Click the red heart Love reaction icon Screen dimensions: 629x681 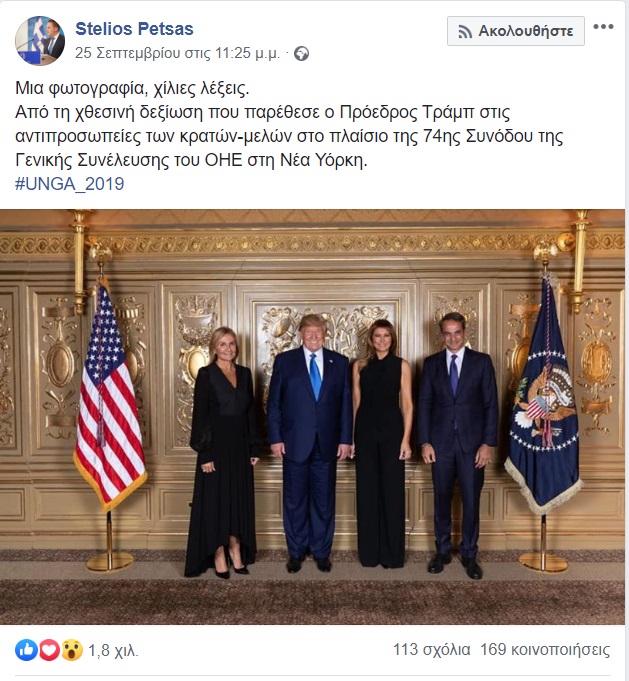click(48, 650)
